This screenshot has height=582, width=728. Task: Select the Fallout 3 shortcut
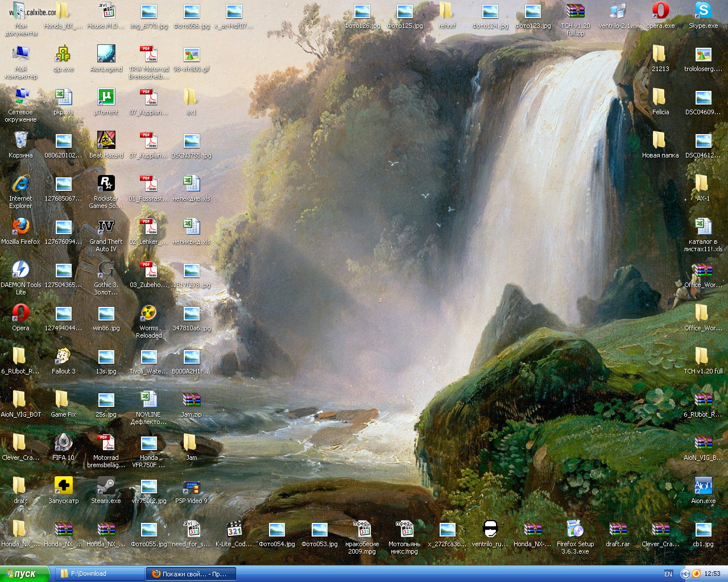coord(63,357)
